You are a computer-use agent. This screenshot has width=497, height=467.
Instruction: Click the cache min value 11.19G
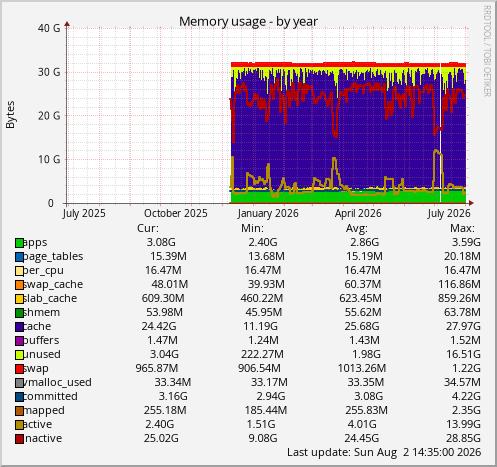pos(260,326)
